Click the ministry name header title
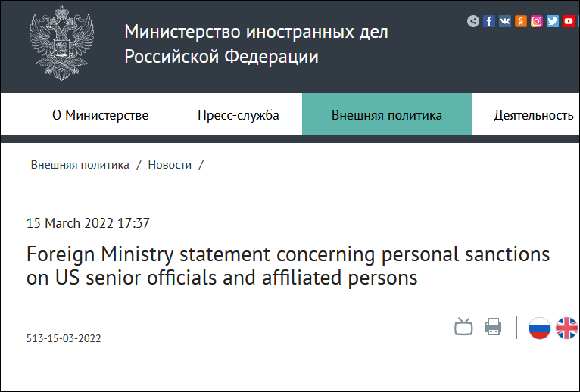The image size is (580, 392). (x=256, y=44)
